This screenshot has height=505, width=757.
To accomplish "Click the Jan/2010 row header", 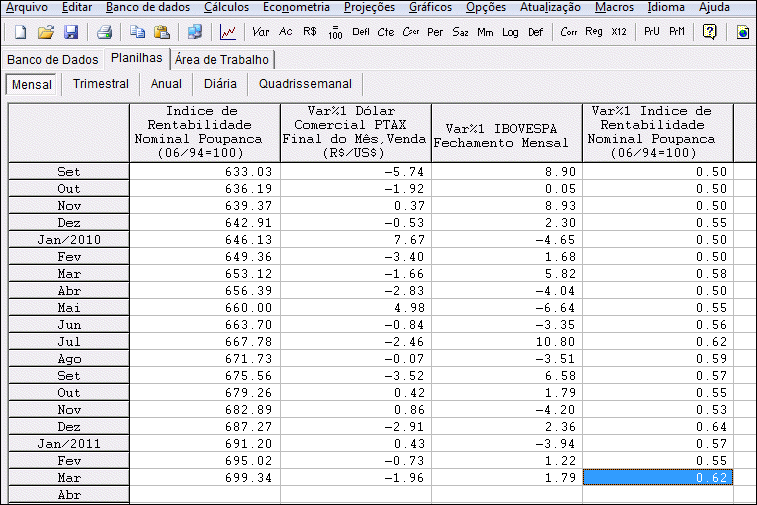I will point(69,240).
